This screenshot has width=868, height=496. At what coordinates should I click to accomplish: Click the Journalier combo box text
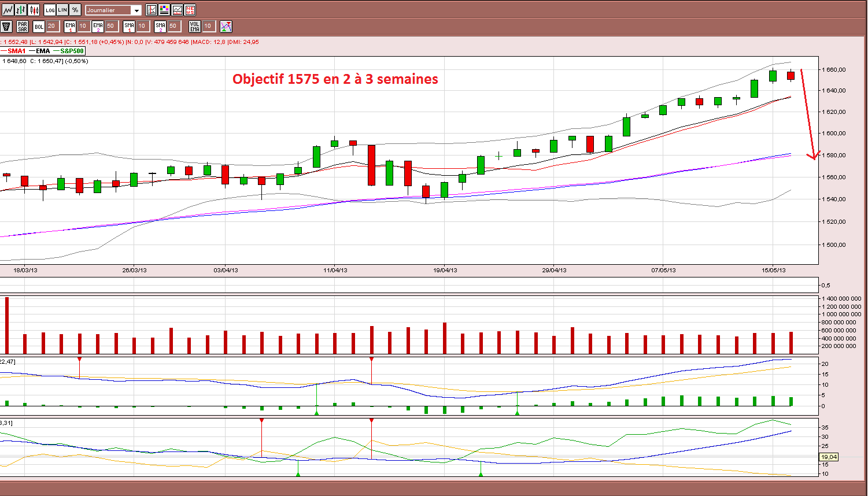coord(108,10)
